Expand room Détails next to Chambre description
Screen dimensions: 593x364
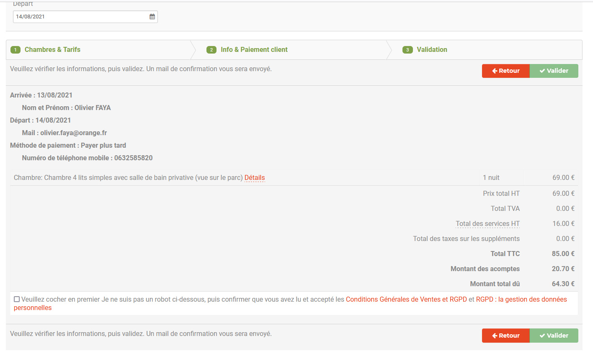tap(255, 178)
